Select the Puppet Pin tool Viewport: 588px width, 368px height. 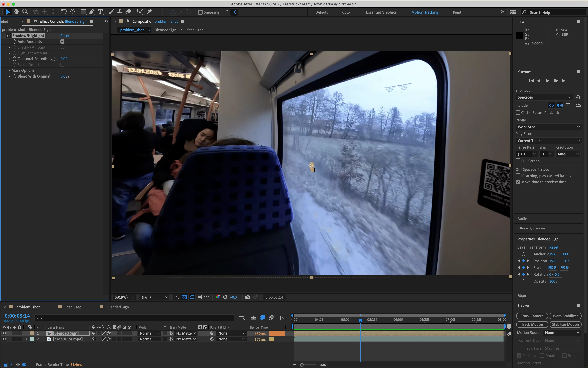coord(150,12)
